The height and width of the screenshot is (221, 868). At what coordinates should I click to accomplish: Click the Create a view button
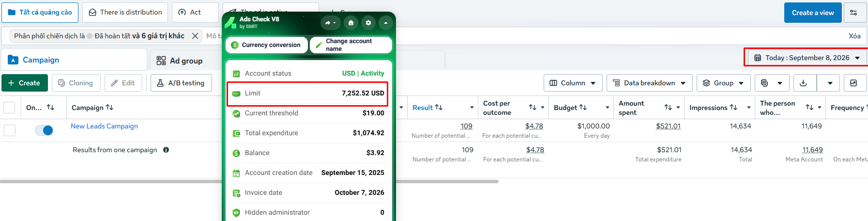pos(813,13)
